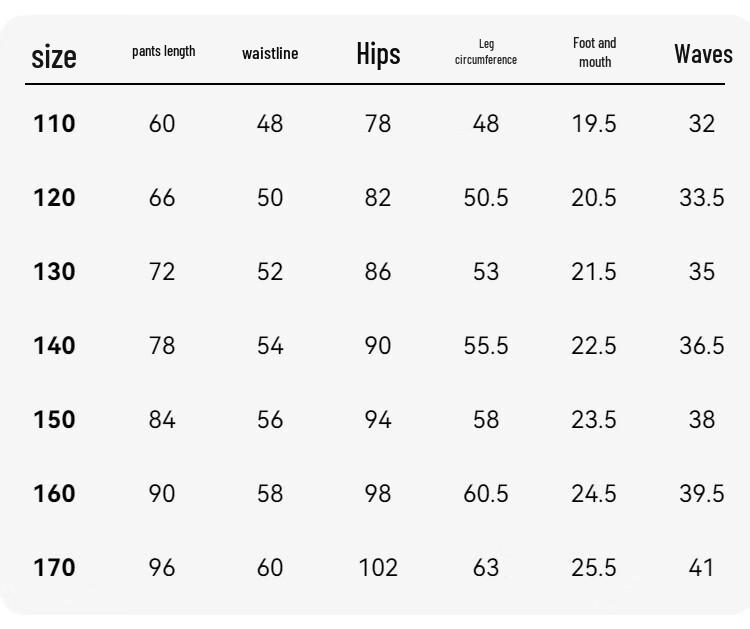The width and height of the screenshot is (750, 629).
Task: Click the 'waistline' header label
Action: 270,53
